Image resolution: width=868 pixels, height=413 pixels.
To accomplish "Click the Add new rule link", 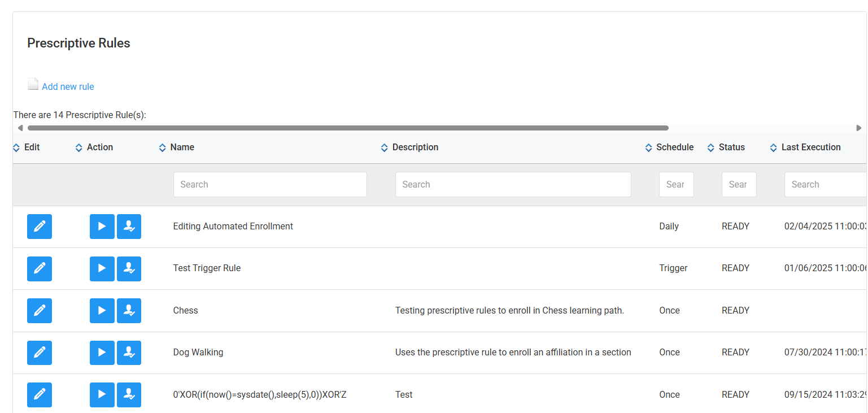I will point(68,86).
